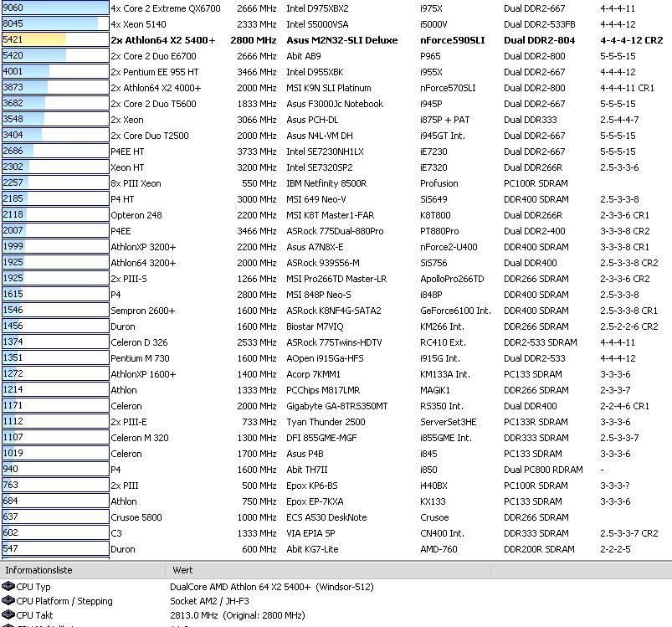The height and width of the screenshot is (627, 672).
Task: Select the 4x Xeon 5140 row
Action: [336, 24]
